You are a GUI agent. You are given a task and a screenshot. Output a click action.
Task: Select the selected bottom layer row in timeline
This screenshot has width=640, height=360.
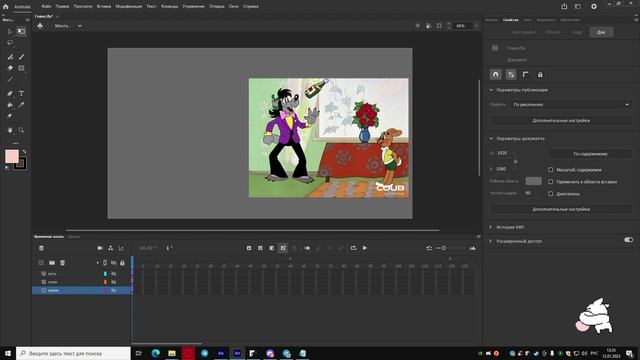(82, 290)
